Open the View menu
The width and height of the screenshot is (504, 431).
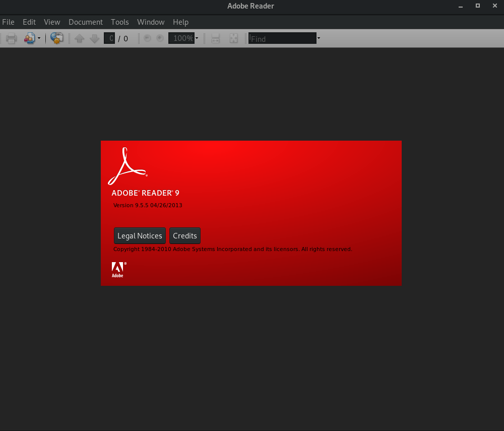point(52,22)
